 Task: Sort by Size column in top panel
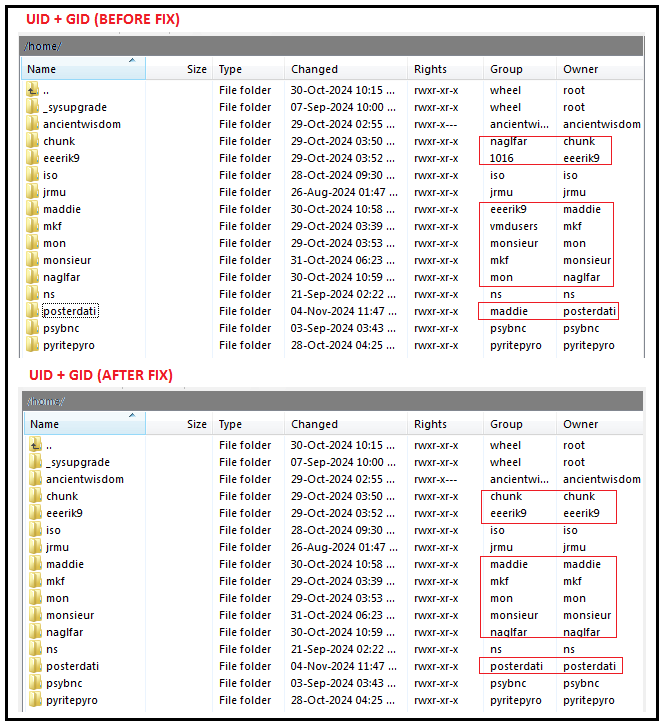(x=196, y=69)
